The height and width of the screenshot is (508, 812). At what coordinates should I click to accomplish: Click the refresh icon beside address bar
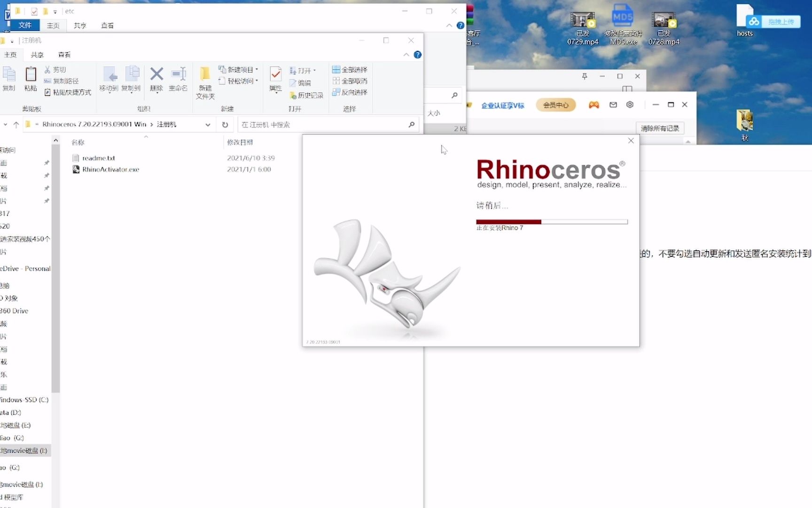(225, 125)
